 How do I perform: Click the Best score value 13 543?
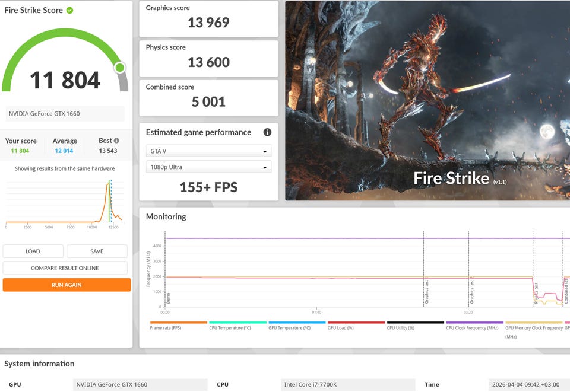click(108, 151)
